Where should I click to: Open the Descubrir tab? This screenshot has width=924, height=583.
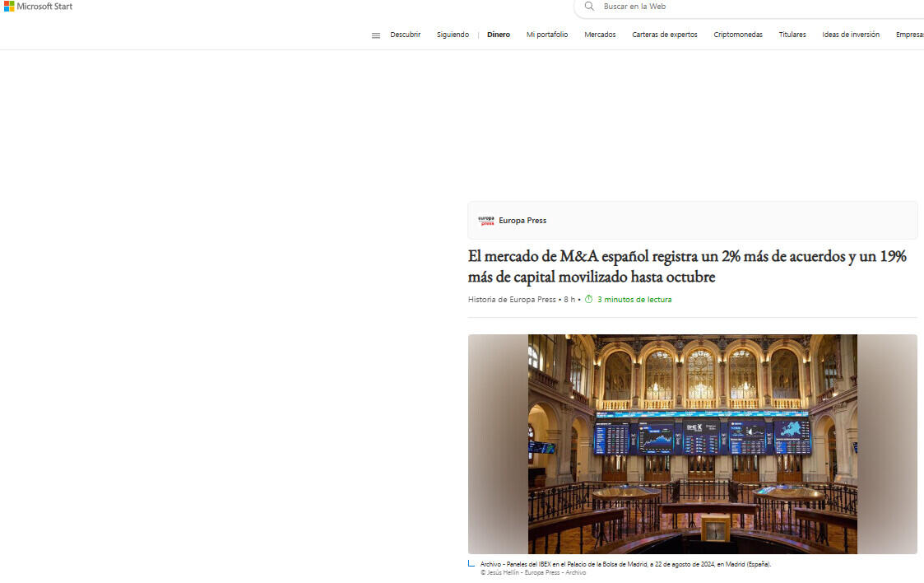[x=405, y=35]
